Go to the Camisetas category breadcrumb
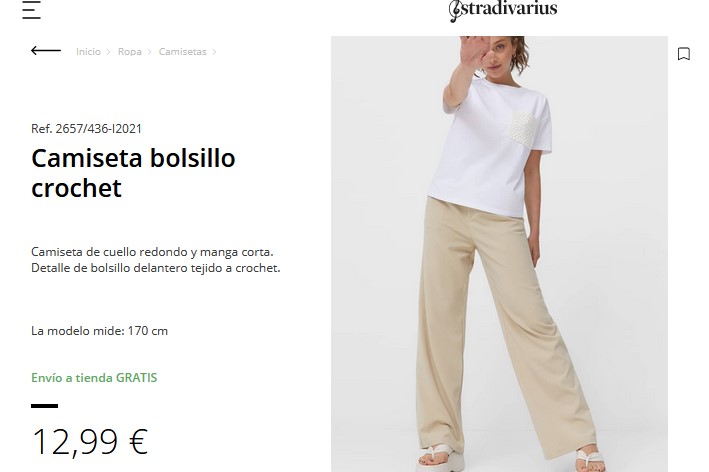This screenshot has width=709, height=472. [182, 52]
